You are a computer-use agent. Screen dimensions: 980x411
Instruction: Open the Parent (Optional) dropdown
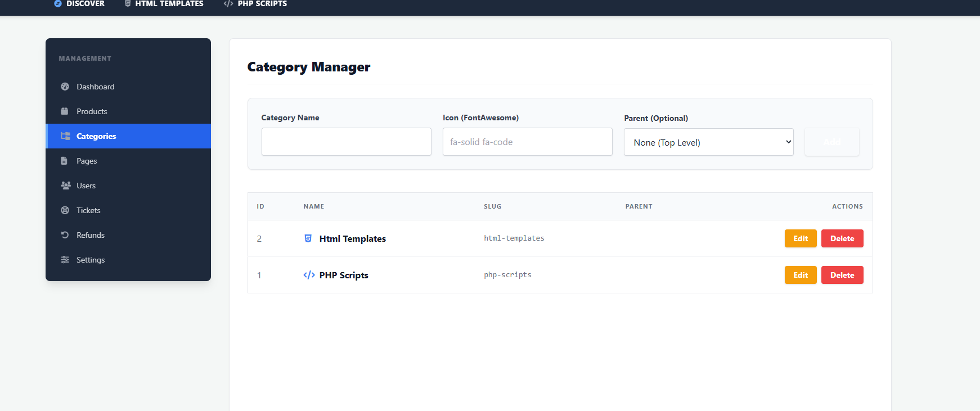[x=709, y=142]
